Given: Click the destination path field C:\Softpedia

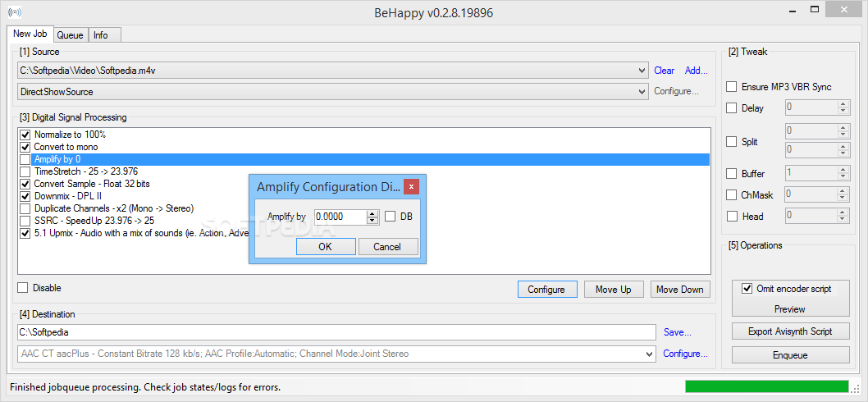Looking at the screenshot, I should [x=336, y=332].
